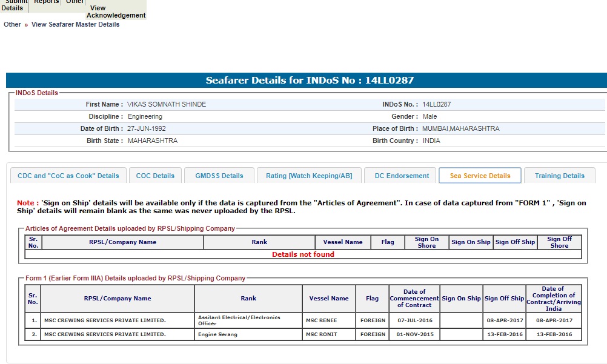Open the Reports menu

(47, 3)
